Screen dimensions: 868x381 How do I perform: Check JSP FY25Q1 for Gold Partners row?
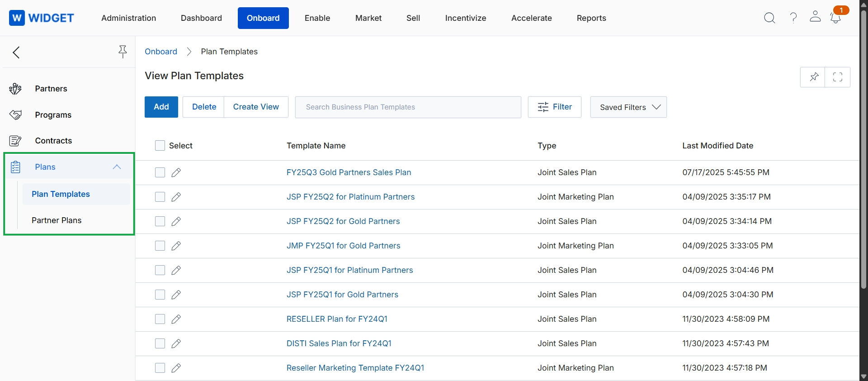point(160,295)
